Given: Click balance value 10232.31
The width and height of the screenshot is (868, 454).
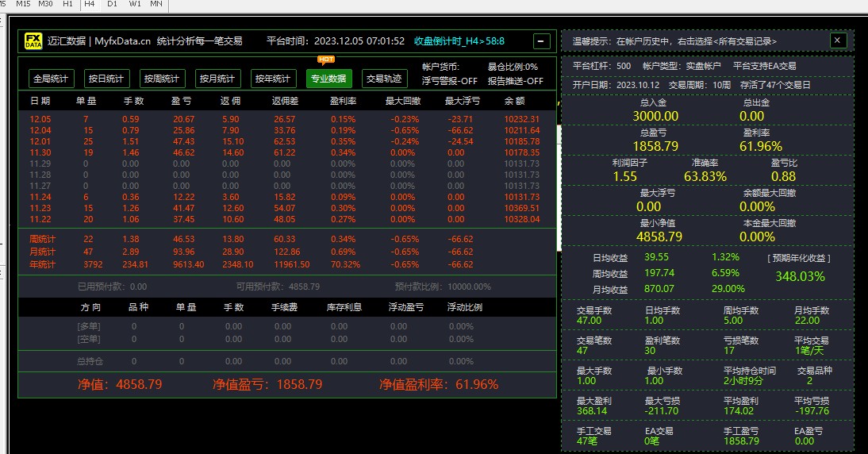Looking at the screenshot, I should (x=521, y=119).
